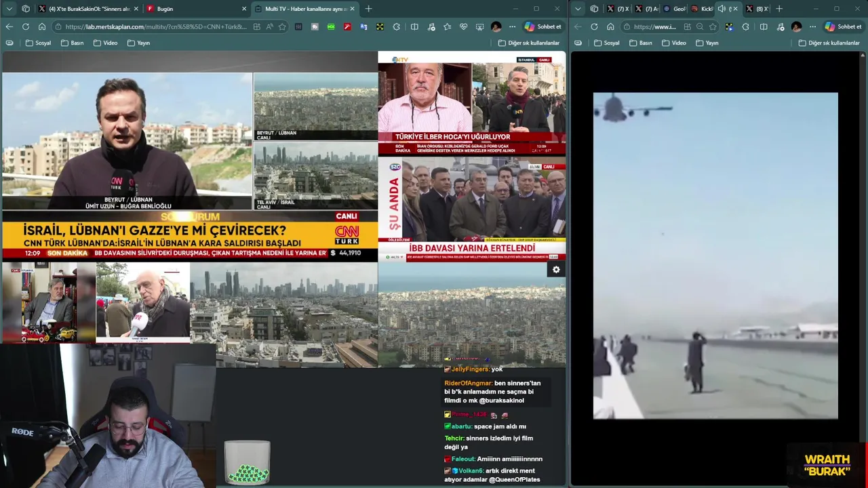Switch to Kick tab in right browser
Viewport: 868px width, 488px height.
pyautogui.click(x=702, y=9)
